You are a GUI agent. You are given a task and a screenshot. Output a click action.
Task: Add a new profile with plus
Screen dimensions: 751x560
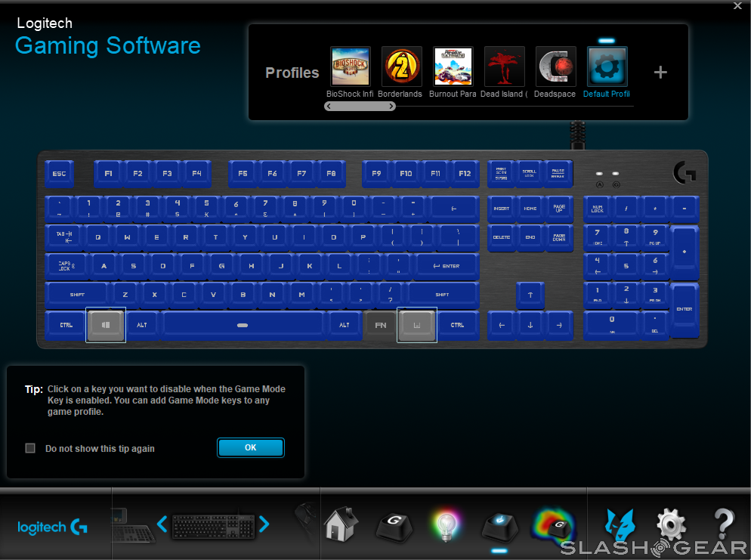point(660,73)
